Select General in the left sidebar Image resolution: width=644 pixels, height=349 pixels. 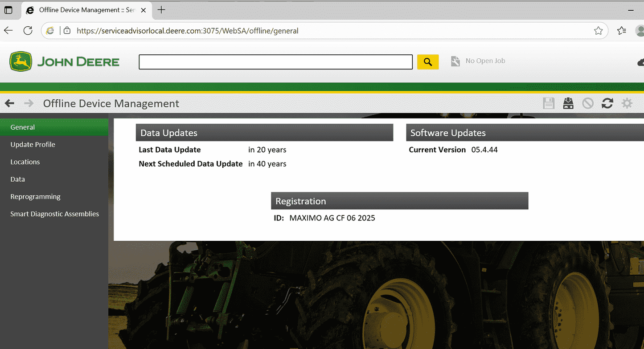(22, 127)
